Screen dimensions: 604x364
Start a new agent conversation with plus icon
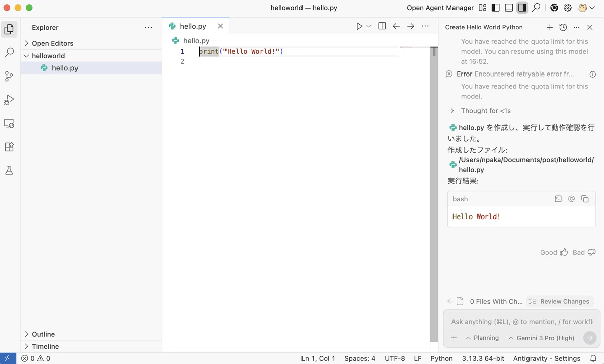[x=550, y=27]
